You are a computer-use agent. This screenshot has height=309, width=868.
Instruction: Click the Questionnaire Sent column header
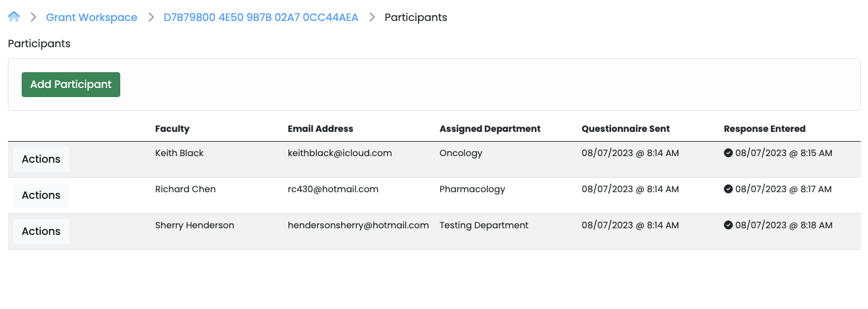[626, 129]
